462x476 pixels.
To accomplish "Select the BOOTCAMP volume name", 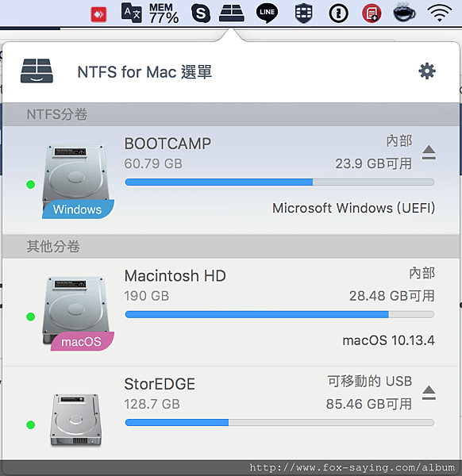I will coord(167,144).
